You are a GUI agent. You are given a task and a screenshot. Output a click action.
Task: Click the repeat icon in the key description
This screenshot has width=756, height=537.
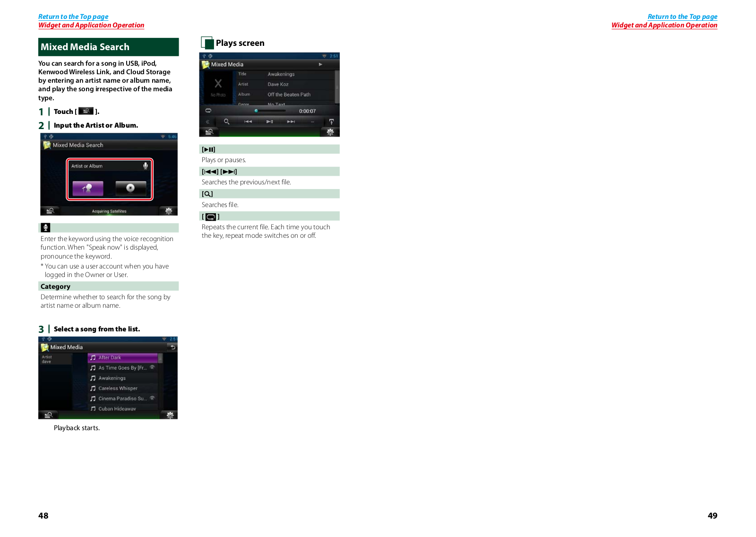click(211, 217)
